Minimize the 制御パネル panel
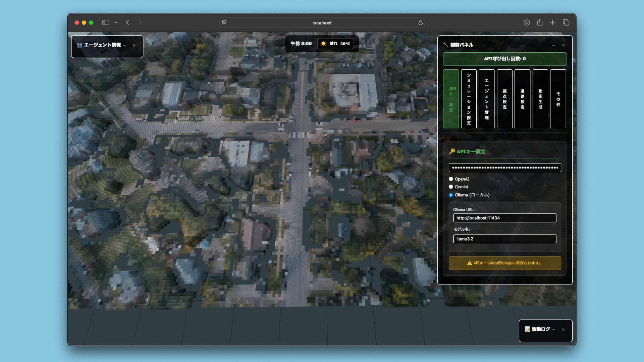This screenshot has width=644, height=362. click(553, 45)
